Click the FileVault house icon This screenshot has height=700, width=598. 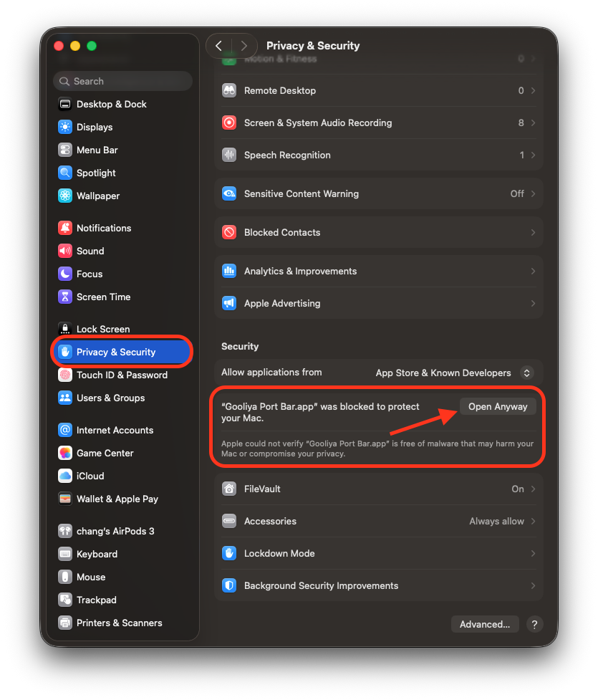[x=229, y=489]
